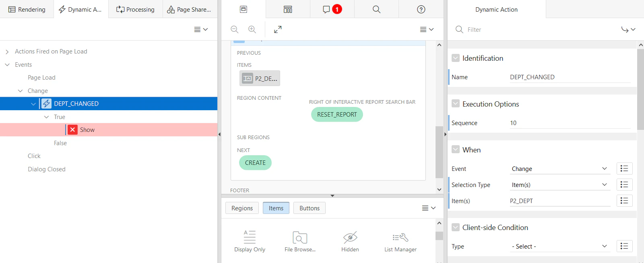Switch to the Dynamic Actions tab
The image size is (644, 263).
click(80, 9)
